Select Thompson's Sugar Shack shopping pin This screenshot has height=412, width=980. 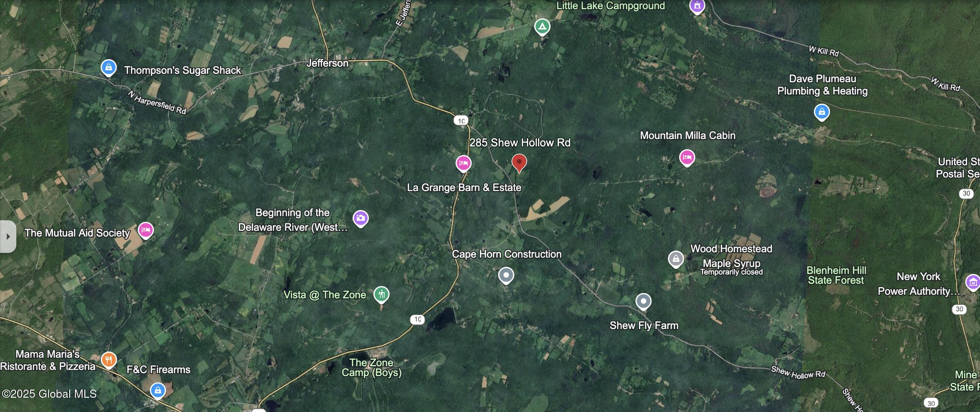109,68
